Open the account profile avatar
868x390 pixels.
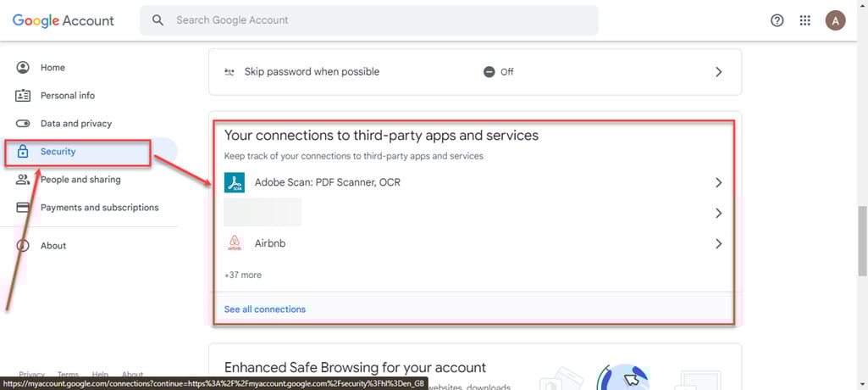(835, 20)
